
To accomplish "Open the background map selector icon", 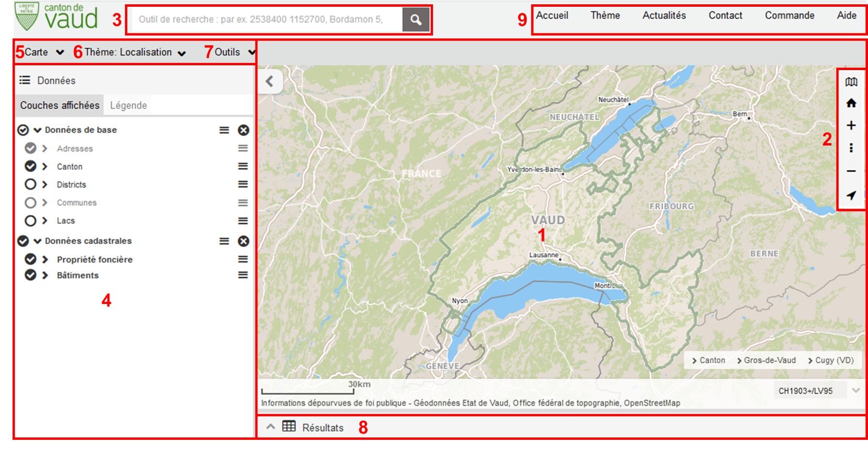I will (x=851, y=82).
